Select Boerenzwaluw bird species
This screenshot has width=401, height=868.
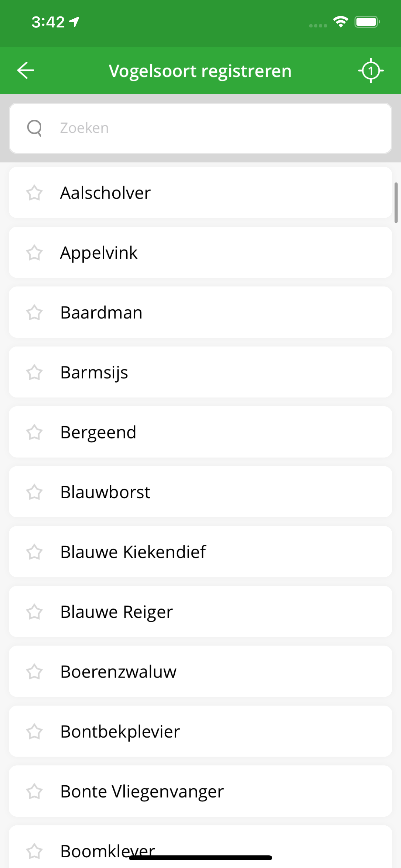pos(202,672)
